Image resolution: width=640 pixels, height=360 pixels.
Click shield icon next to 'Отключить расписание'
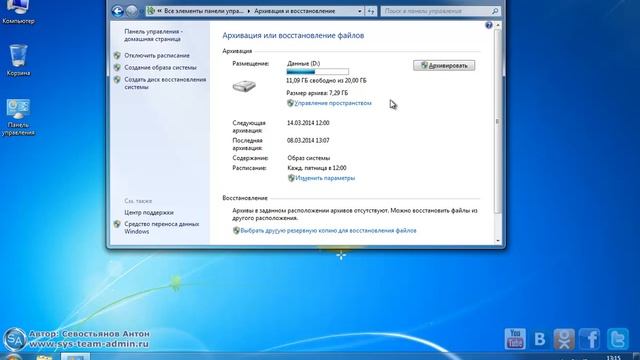click(117, 55)
